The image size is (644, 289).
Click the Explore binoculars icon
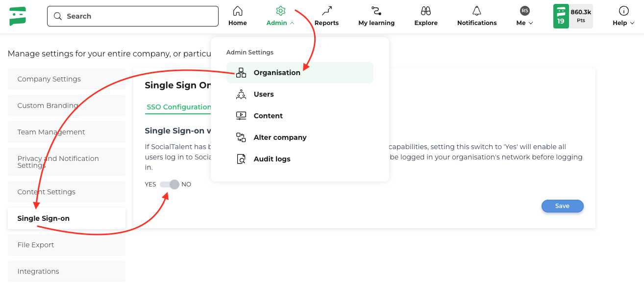(x=426, y=11)
